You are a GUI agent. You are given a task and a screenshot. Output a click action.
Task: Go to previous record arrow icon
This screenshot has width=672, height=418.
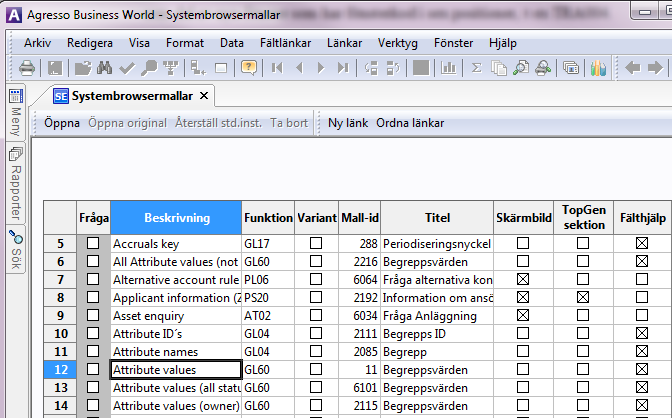point(300,68)
